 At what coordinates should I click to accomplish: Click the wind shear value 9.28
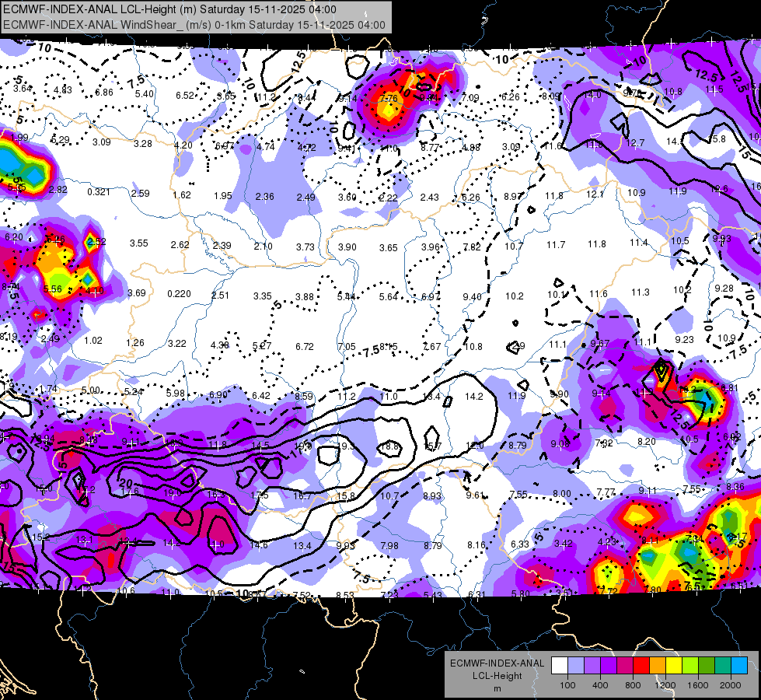(x=724, y=288)
